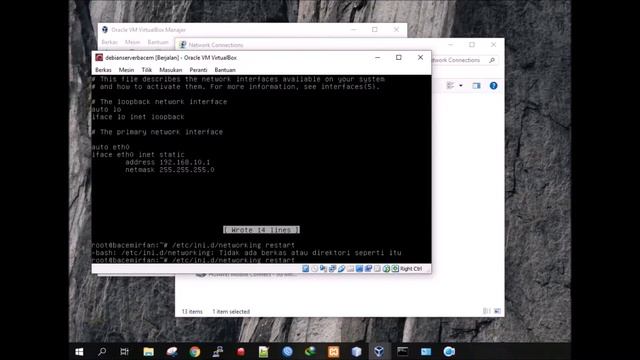Click the 'netmask 255.255.255.0' line
This screenshot has width=640, height=360.
coord(169,169)
